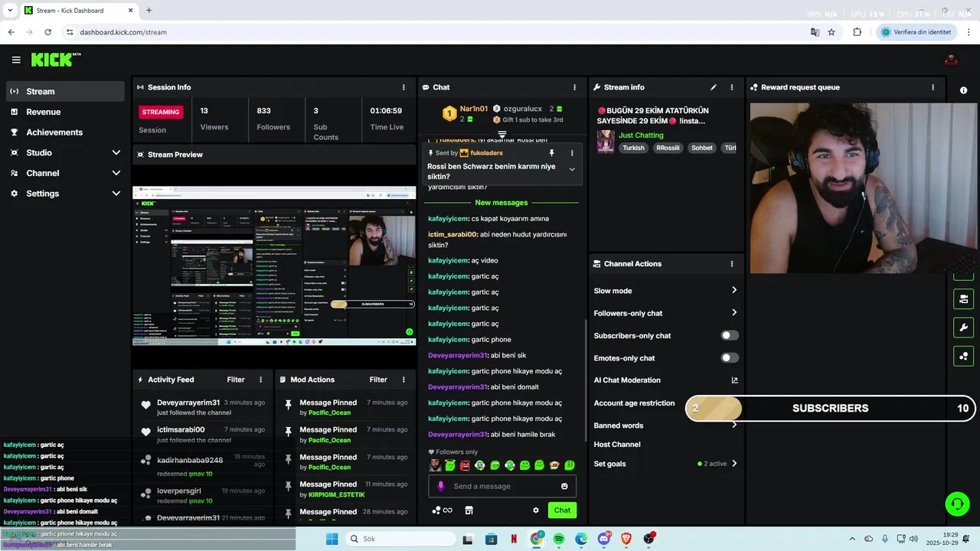Select Achievements in the sidebar
Image resolution: width=980 pixels, height=551 pixels.
click(x=64, y=132)
